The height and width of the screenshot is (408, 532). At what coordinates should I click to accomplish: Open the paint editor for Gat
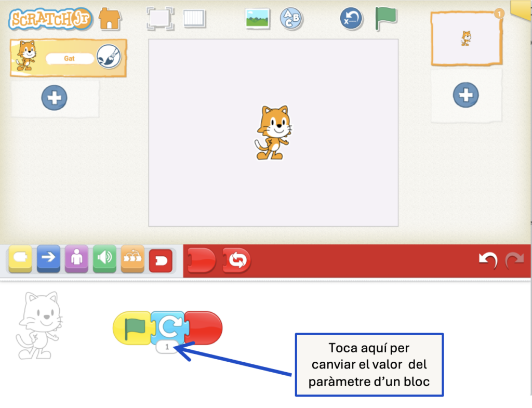[109, 58]
